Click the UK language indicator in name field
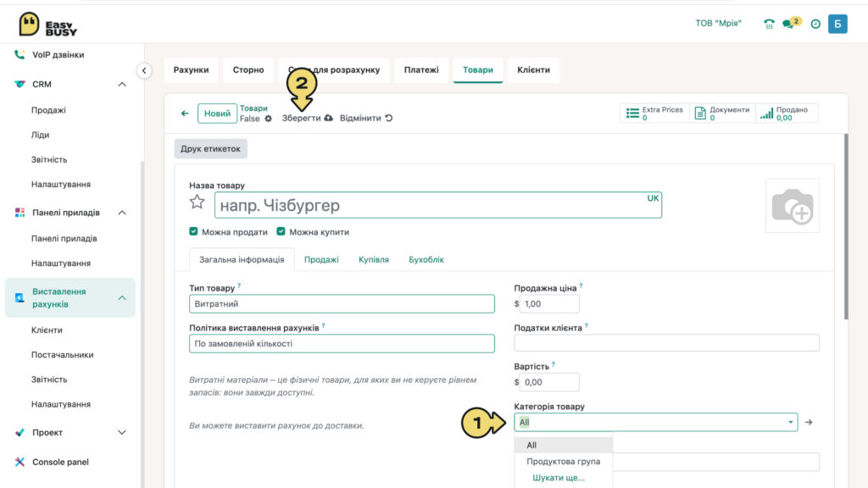 pos(653,198)
